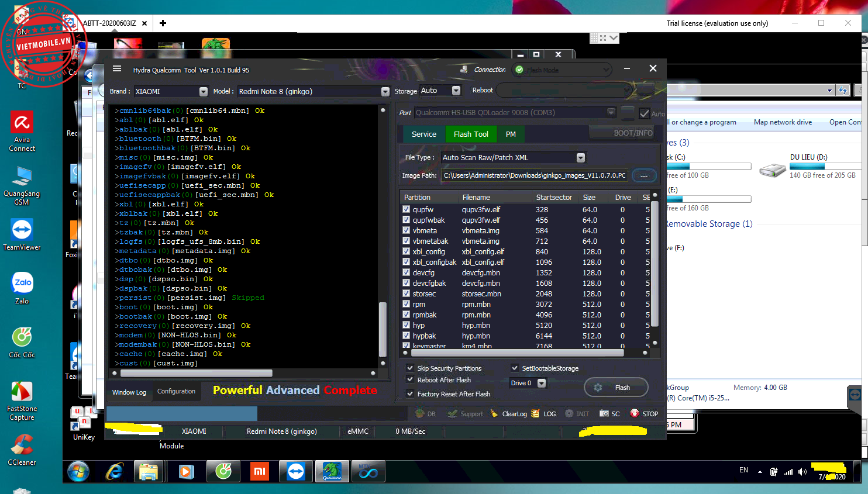Click the red STOP icon
868x494 pixels.
click(635, 413)
